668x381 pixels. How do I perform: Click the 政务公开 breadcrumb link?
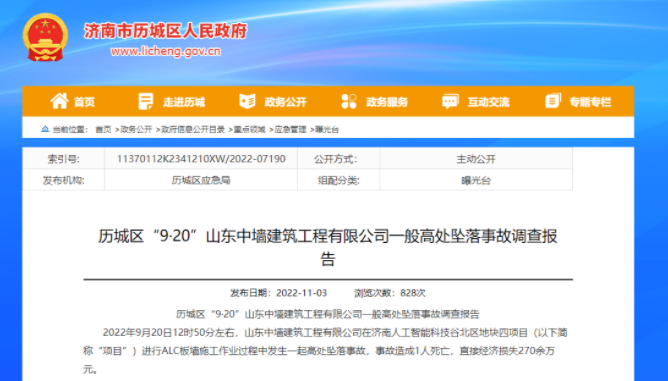coord(136,130)
